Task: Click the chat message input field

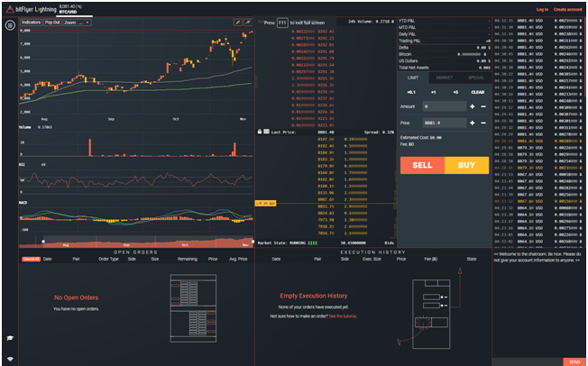Action: click(528, 361)
